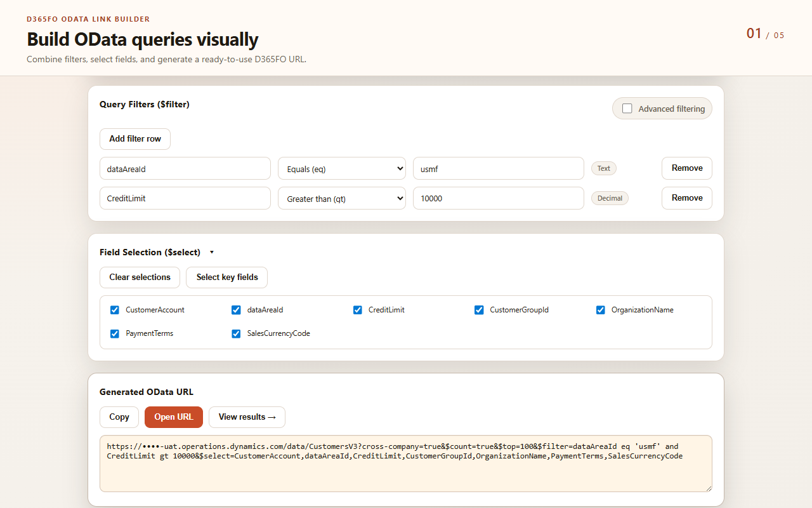Remove the CreditLimit filter row
Image resolution: width=812 pixels, height=508 pixels.
pyautogui.click(x=687, y=198)
